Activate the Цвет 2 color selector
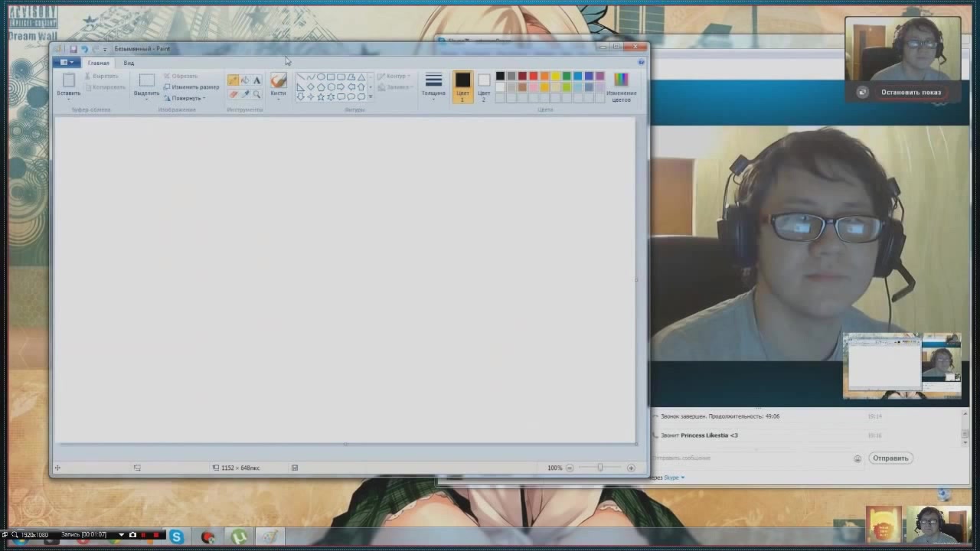The width and height of the screenshot is (980, 551). click(484, 86)
